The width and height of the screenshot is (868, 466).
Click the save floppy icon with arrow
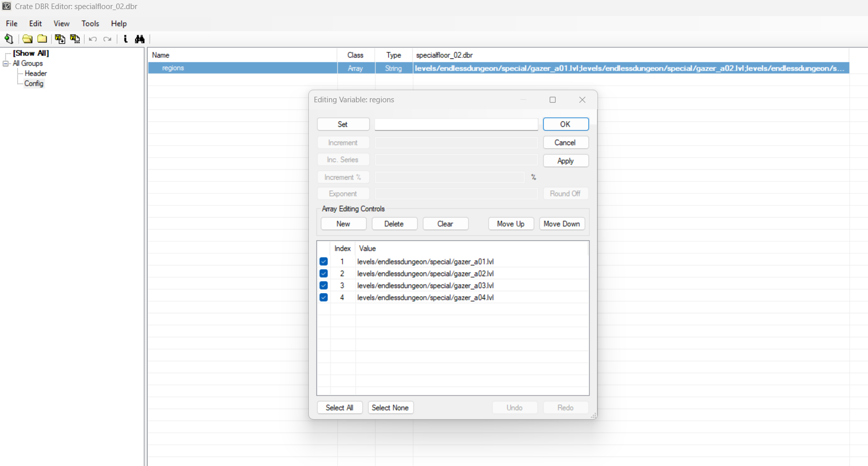tap(60, 39)
